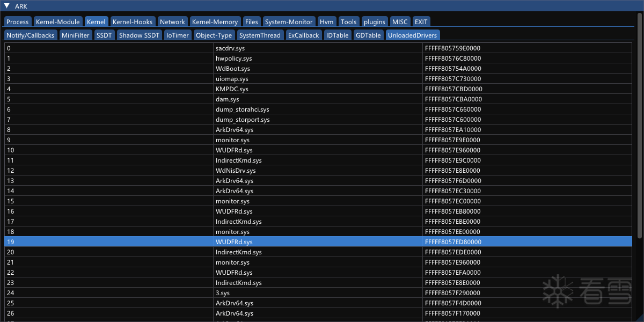The image size is (644, 322).
Task: Switch to the Files tab
Action: pos(251,21)
